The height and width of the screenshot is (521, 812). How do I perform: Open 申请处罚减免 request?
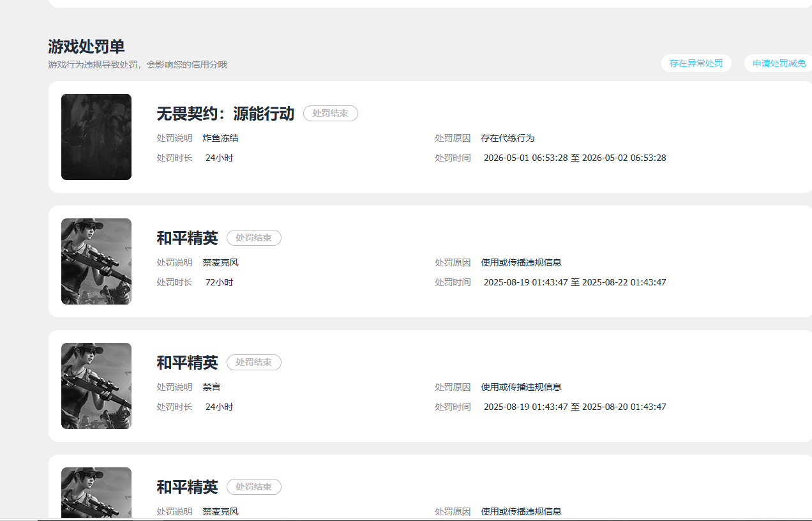tap(778, 63)
